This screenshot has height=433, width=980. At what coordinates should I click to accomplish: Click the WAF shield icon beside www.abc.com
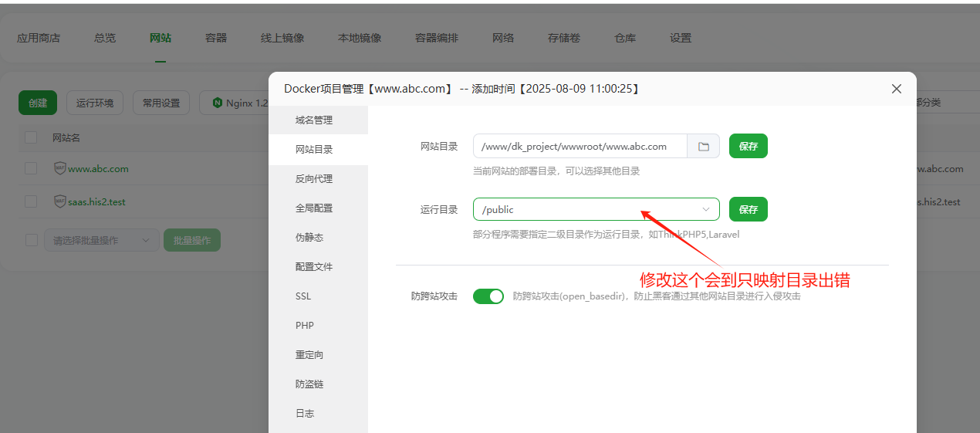[59, 168]
